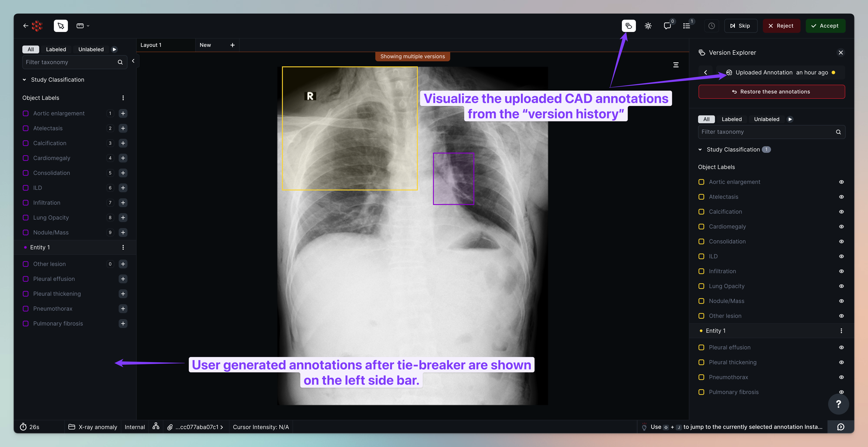The width and height of the screenshot is (868, 447).
Task: Open the viewport hamburger menu
Action: tap(676, 65)
